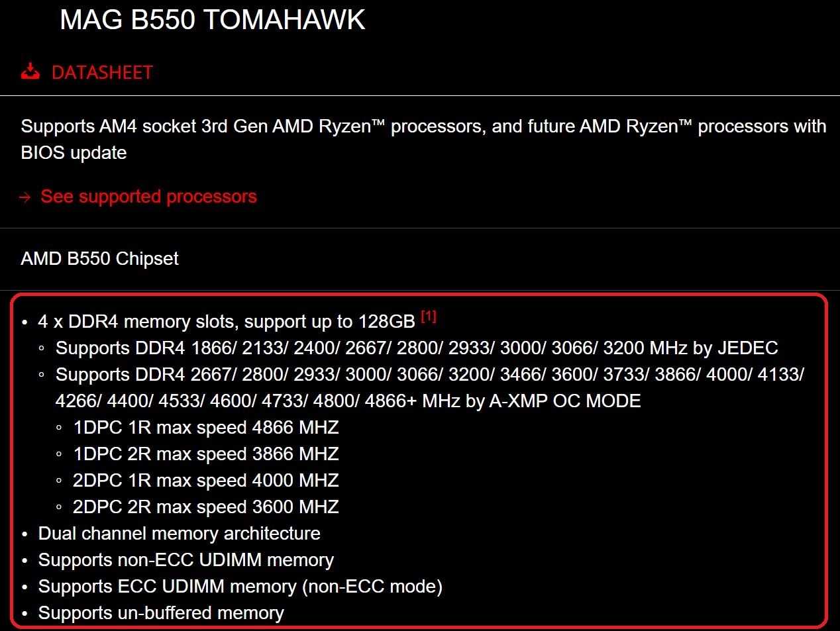Click the ECC UDIMM memory (non-ECC mode) bullet
Screen dimensions: 840x631
[240, 587]
